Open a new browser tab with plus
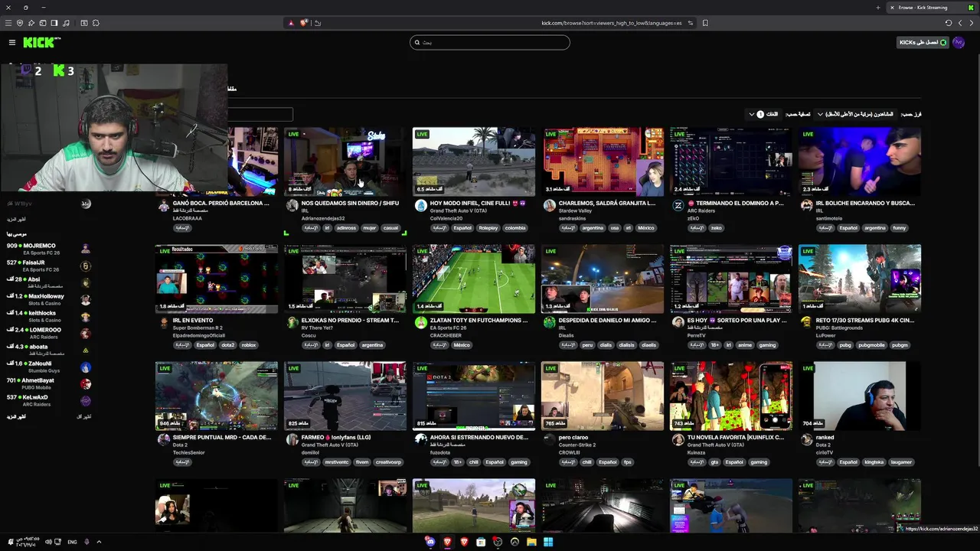Viewport: 980px width, 551px height. pyautogui.click(x=877, y=8)
